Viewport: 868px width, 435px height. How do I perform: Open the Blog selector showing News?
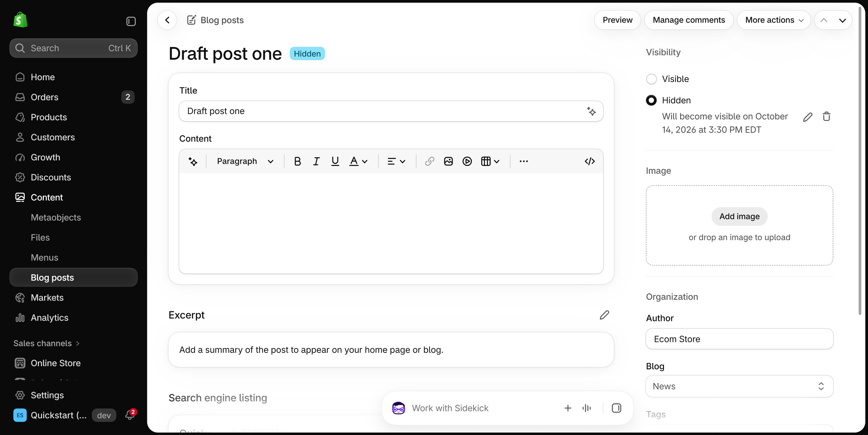[x=739, y=386]
